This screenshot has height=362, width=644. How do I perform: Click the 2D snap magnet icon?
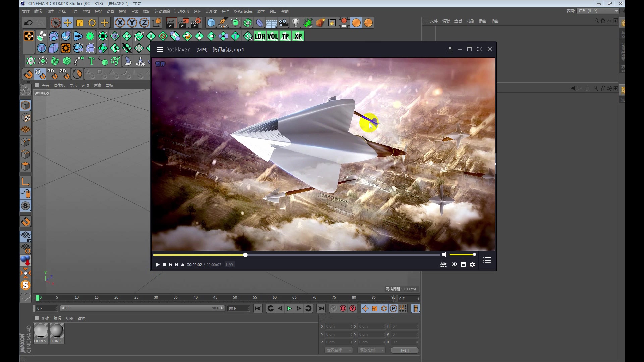pyautogui.click(x=64, y=74)
